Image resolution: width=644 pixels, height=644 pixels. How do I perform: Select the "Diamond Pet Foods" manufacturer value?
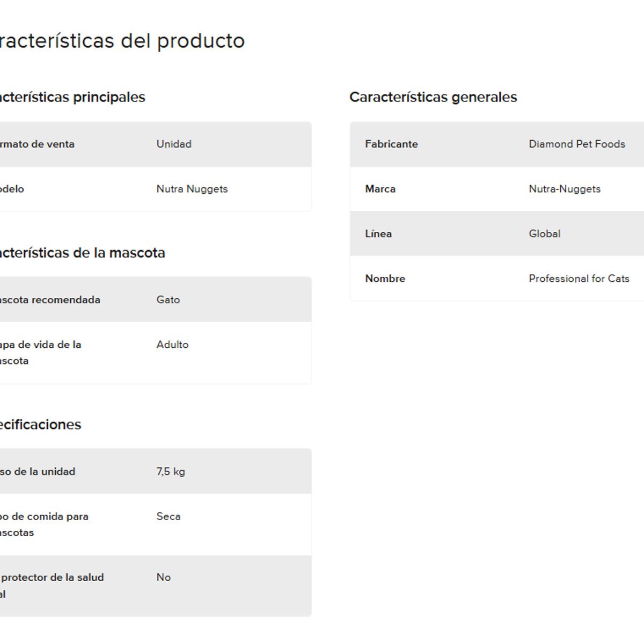[x=577, y=144]
